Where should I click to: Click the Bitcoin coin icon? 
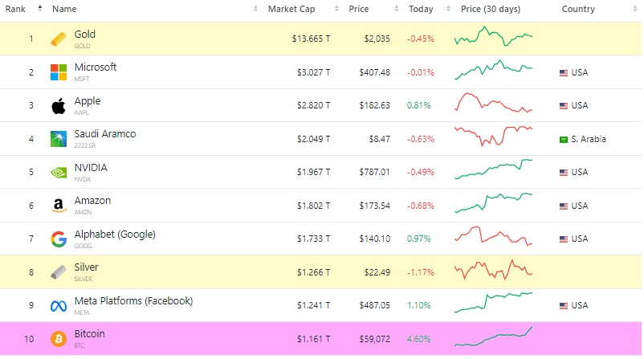59,339
